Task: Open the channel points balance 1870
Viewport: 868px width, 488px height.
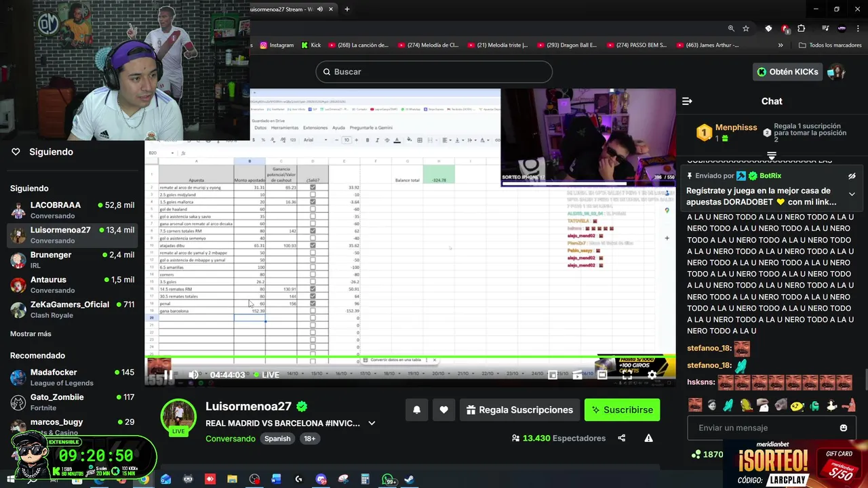Action: pyautogui.click(x=707, y=454)
